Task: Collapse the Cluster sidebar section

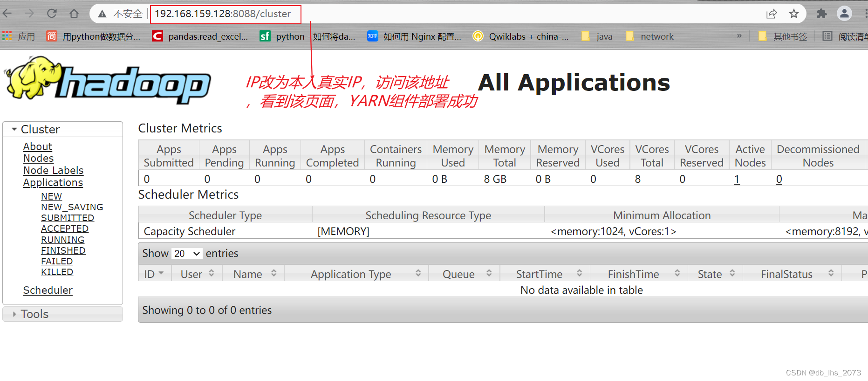Action: pos(63,129)
